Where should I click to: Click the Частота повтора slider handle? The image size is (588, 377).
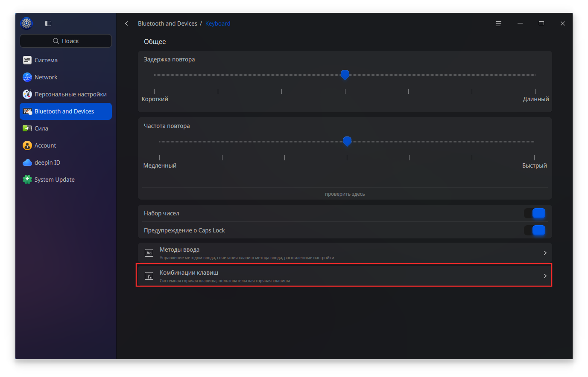(347, 142)
